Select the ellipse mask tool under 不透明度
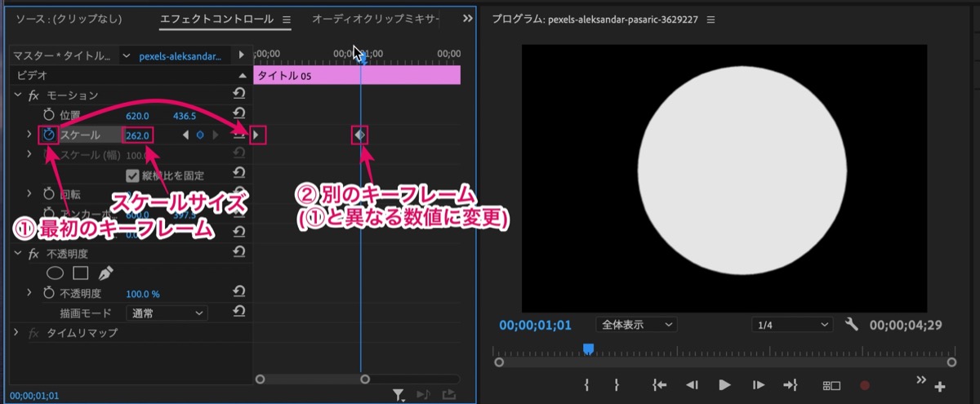The image size is (980, 404). point(56,273)
